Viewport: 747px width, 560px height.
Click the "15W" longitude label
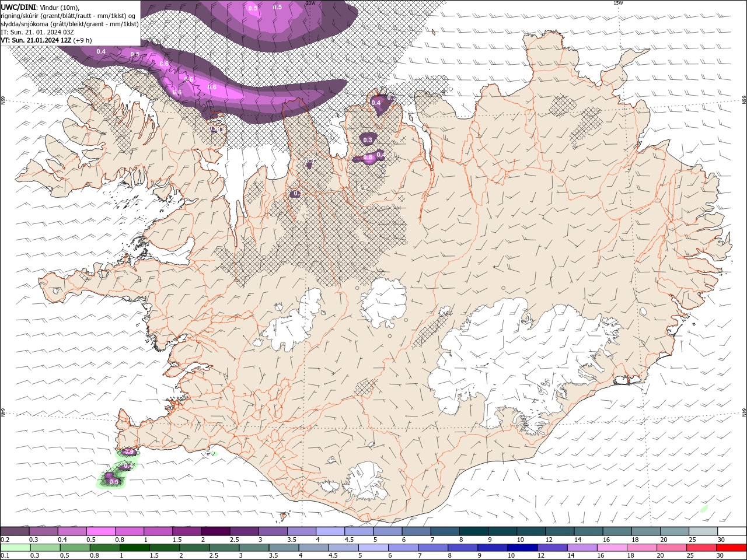(619, 3)
